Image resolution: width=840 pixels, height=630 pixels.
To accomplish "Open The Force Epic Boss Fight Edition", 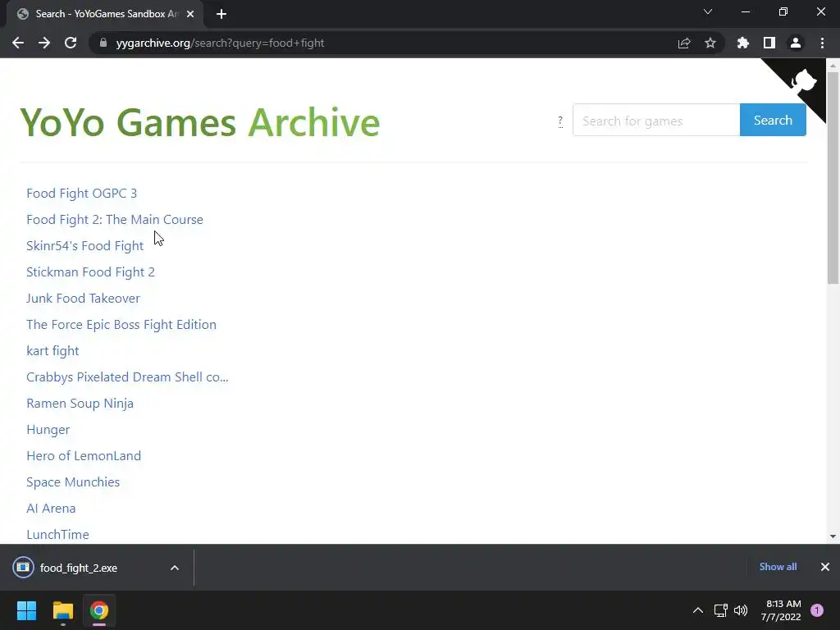I will (121, 325).
